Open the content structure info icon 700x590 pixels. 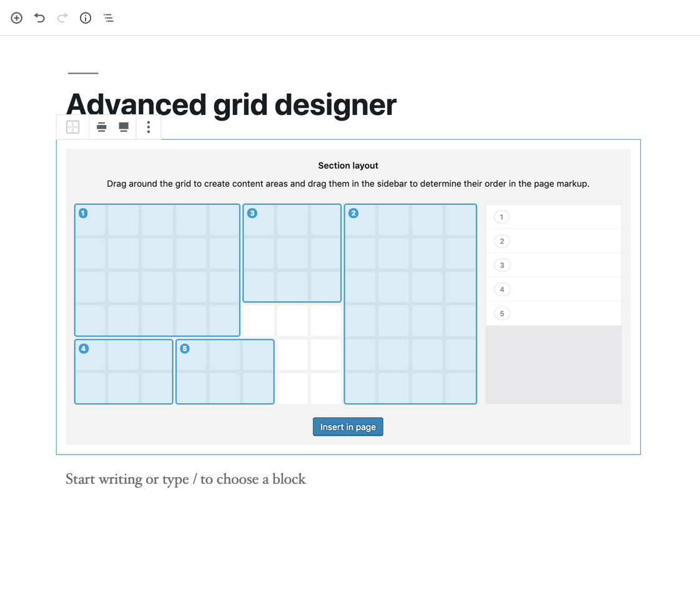click(86, 18)
